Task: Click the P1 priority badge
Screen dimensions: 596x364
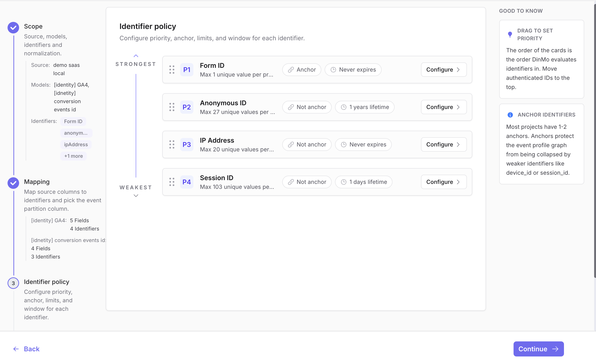Action: click(x=187, y=70)
